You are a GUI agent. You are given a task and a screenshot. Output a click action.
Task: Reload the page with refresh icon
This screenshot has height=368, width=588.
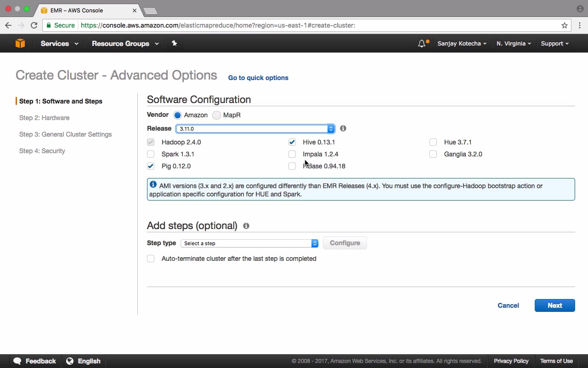click(x=34, y=25)
